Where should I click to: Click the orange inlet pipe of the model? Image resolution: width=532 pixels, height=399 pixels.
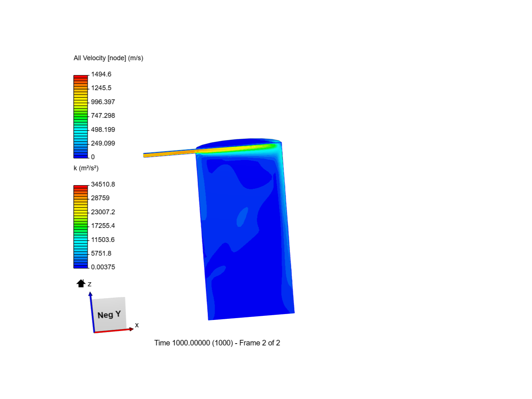[170, 153]
